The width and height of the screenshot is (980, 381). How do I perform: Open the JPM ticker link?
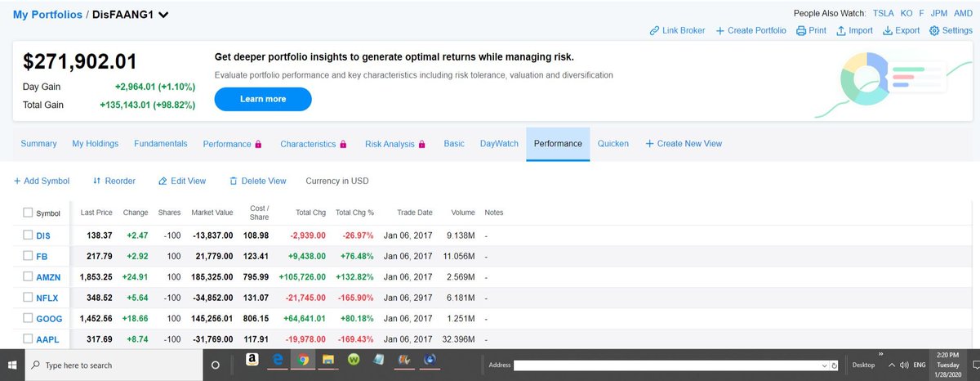[940, 13]
